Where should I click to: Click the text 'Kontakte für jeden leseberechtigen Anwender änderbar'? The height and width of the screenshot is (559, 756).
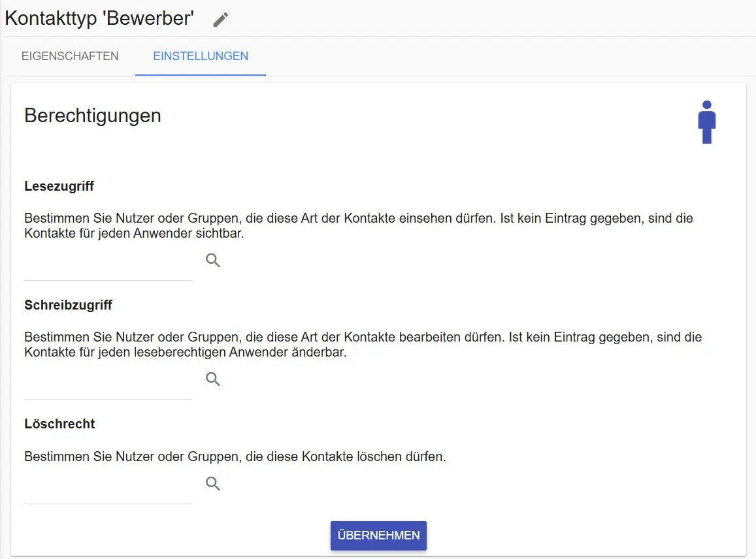point(185,353)
